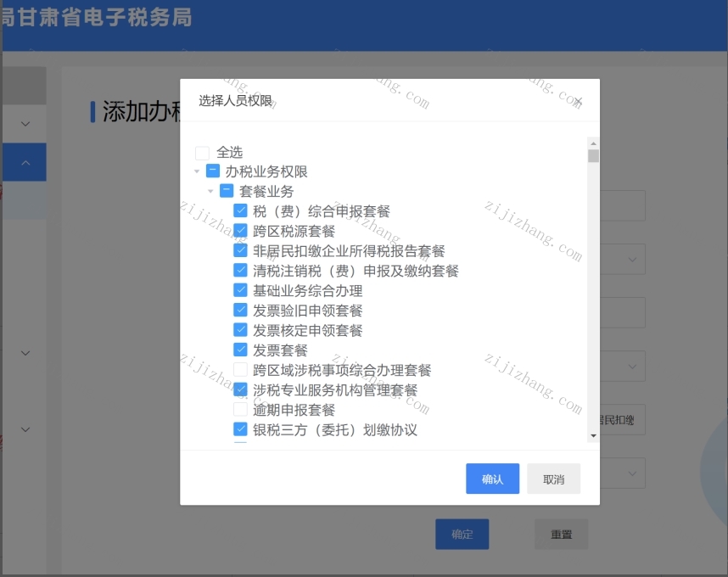Collapse the highlighted sidebar menu chevron

[26, 162]
